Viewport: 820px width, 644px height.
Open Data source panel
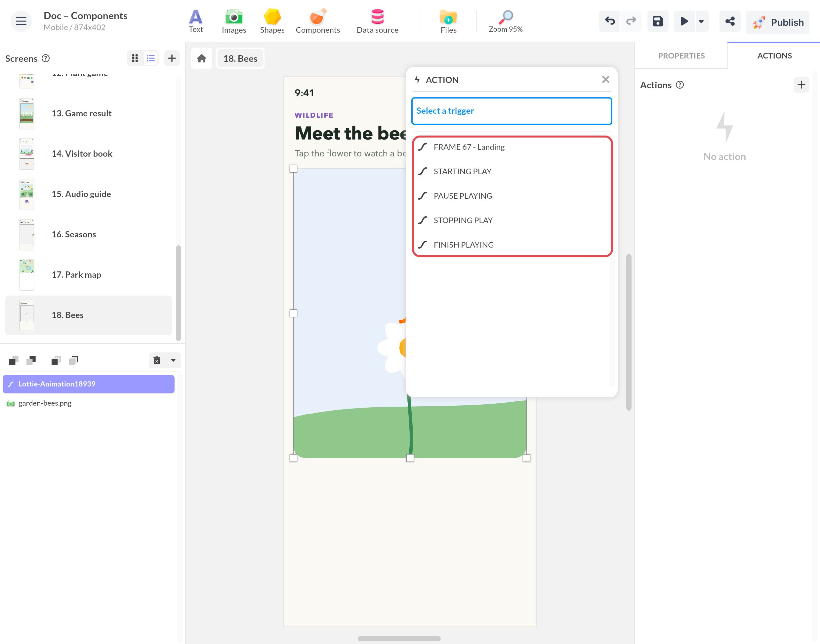click(377, 21)
